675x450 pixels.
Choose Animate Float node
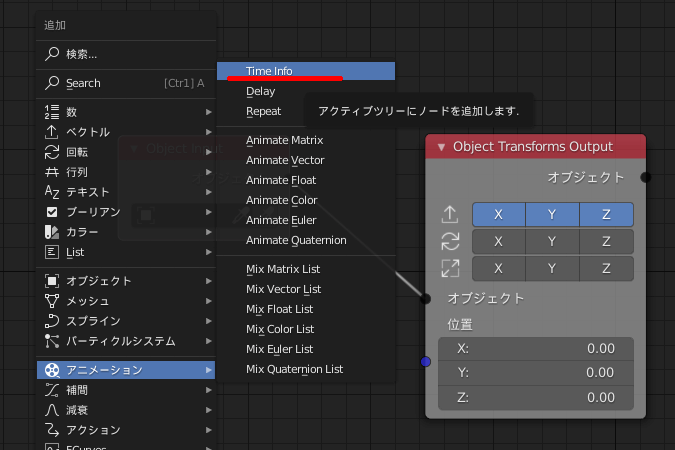click(x=306, y=180)
